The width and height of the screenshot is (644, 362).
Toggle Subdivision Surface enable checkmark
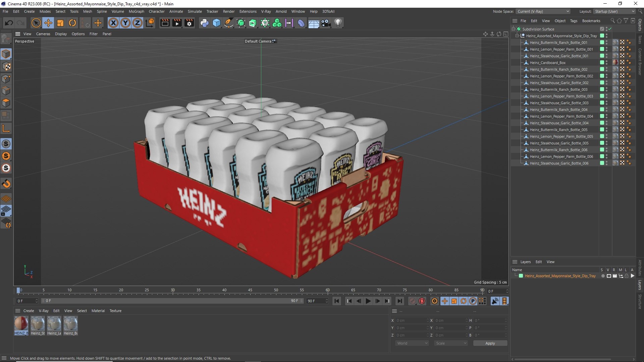[610, 29]
